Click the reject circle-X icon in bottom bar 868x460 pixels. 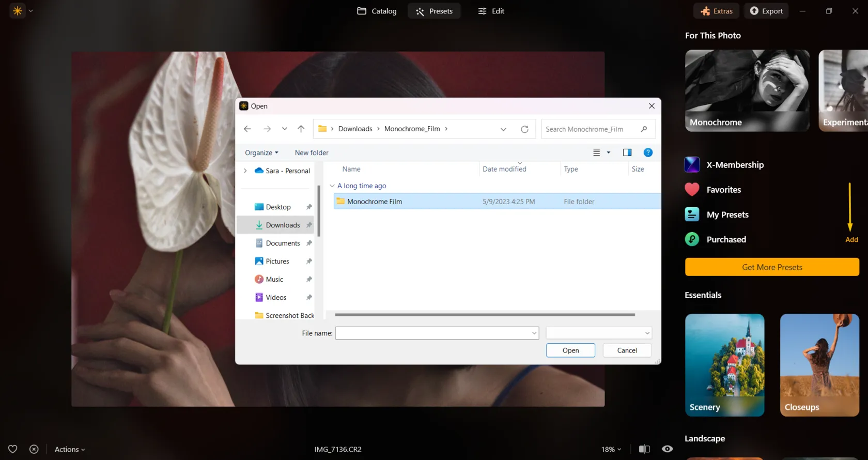pyautogui.click(x=34, y=449)
